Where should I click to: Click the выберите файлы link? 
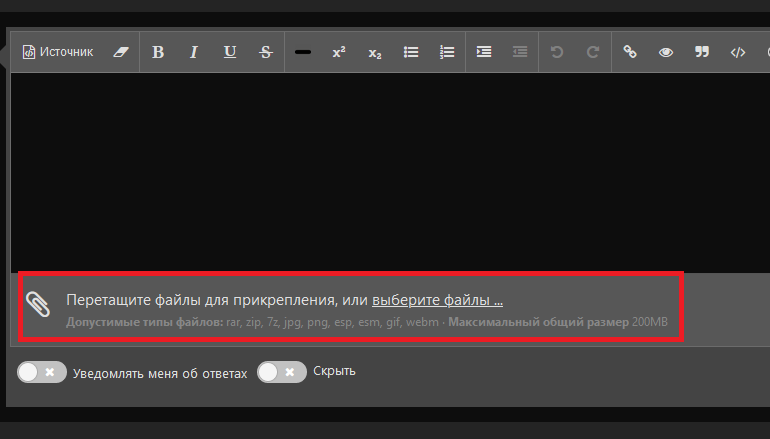(x=437, y=300)
